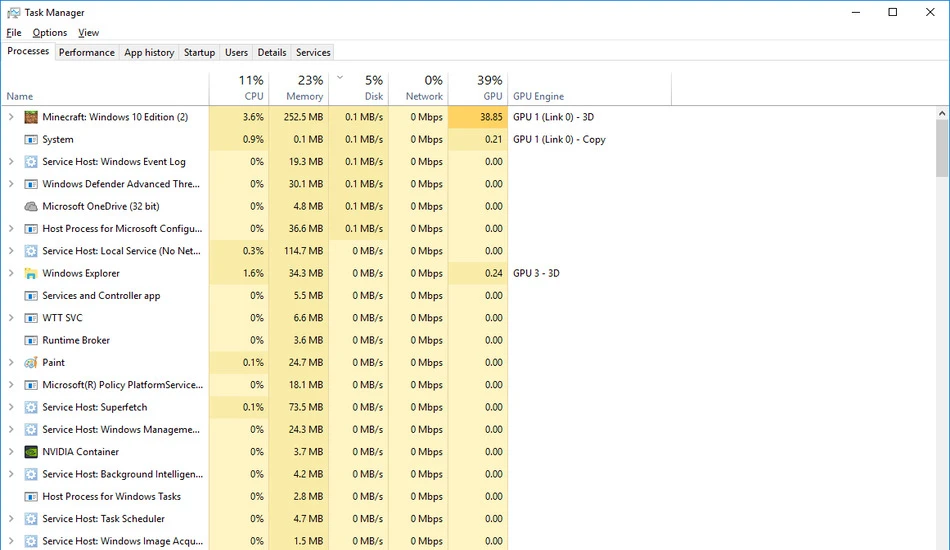
Task: Click the Microsoft OneDrive cloud icon
Action: (x=31, y=207)
